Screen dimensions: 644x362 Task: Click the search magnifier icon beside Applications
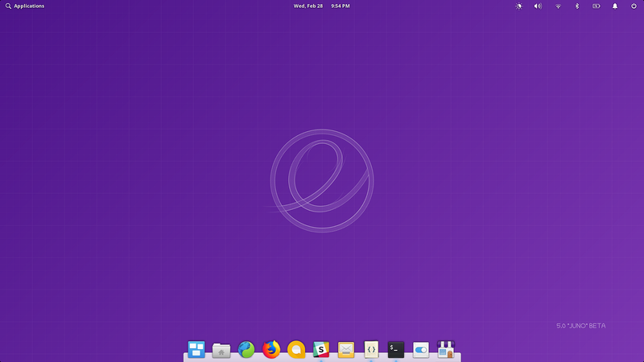8,6
